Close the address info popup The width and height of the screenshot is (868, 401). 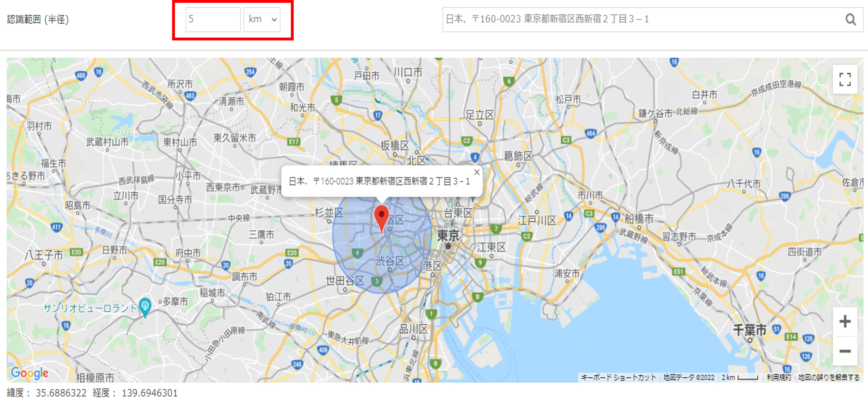coord(477,172)
